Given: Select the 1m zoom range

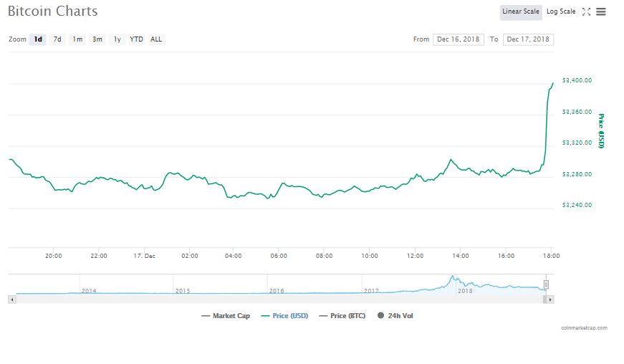Looking at the screenshot, I should tap(77, 39).
